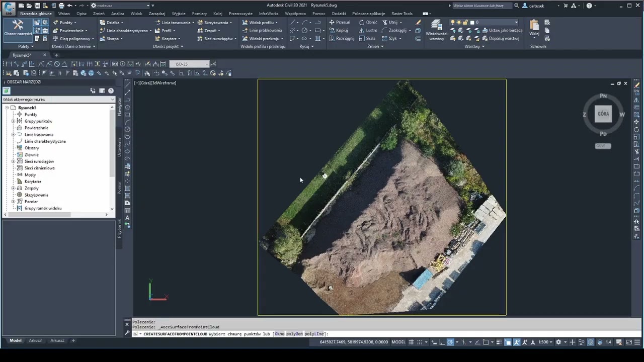Select the Skala scale tool
Viewport: 644px width, 362px height.
pyautogui.click(x=367, y=38)
